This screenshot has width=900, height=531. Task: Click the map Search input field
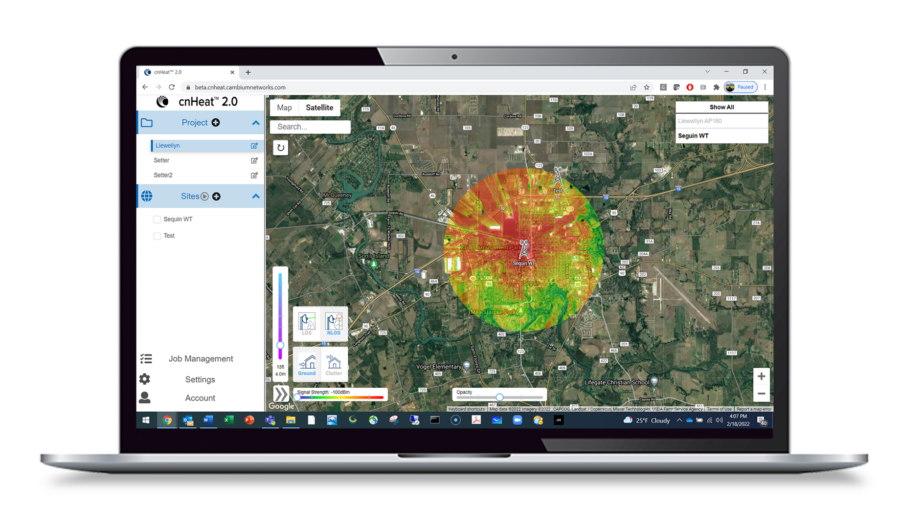click(x=311, y=127)
